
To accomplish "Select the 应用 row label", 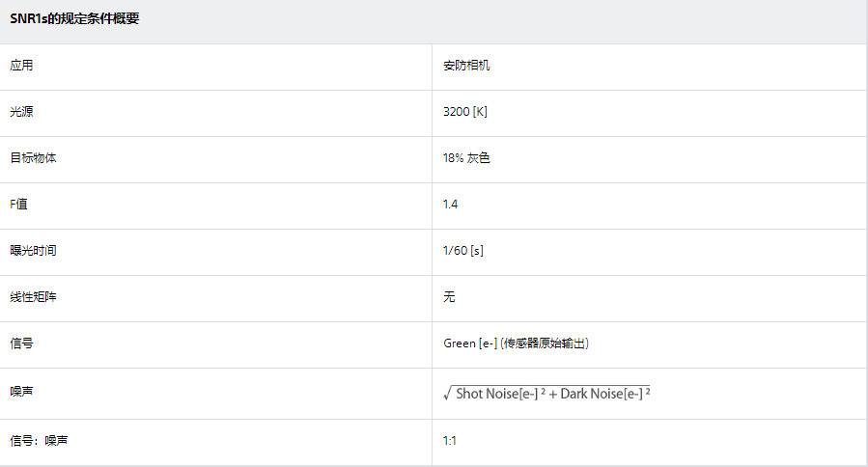I will (21, 66).
